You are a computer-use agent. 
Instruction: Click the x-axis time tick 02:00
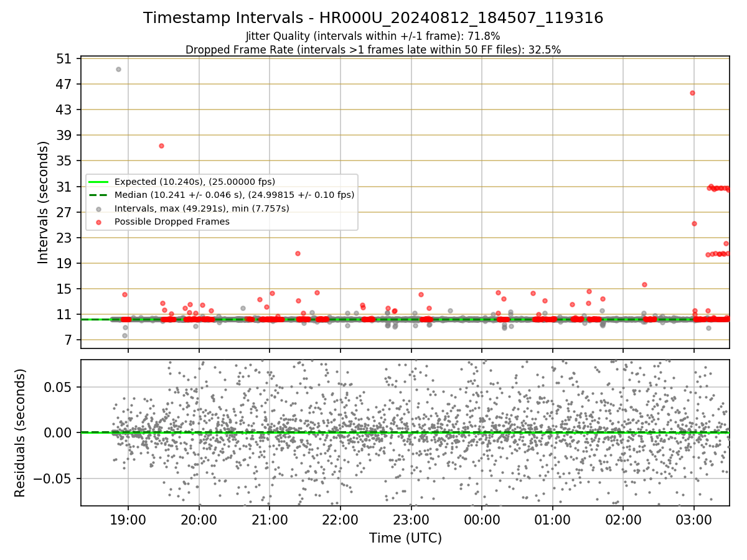coord(623,520)
